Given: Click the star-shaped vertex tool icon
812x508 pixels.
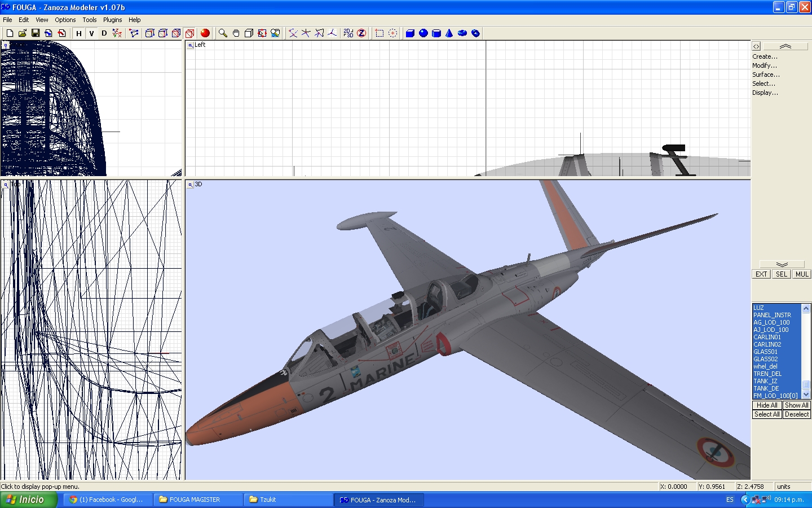Looking at the screenshot, I should coord(306,33).
